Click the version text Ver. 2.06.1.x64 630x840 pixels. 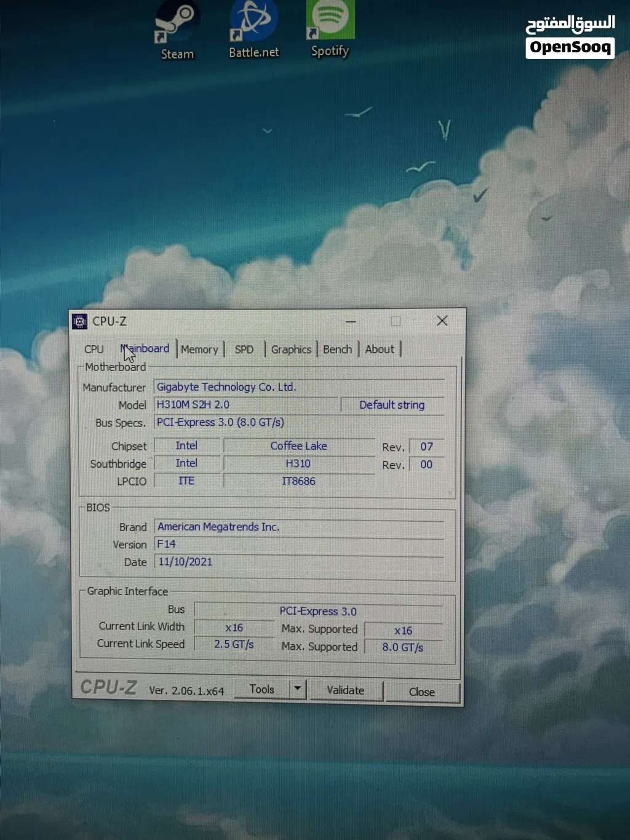click(x=186, y=691)
